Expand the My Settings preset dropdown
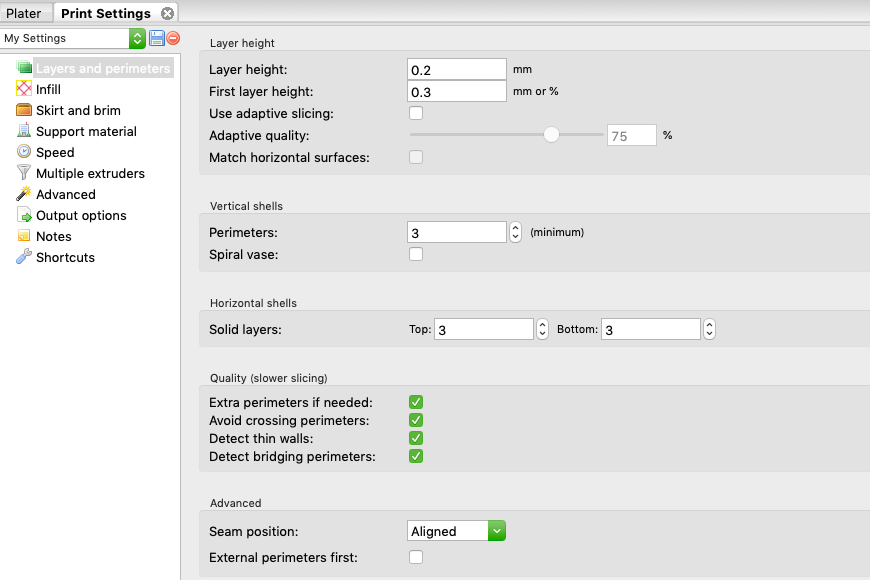Image resolution: width=870 pixels, height=580 pixels. tap(73, 38)
